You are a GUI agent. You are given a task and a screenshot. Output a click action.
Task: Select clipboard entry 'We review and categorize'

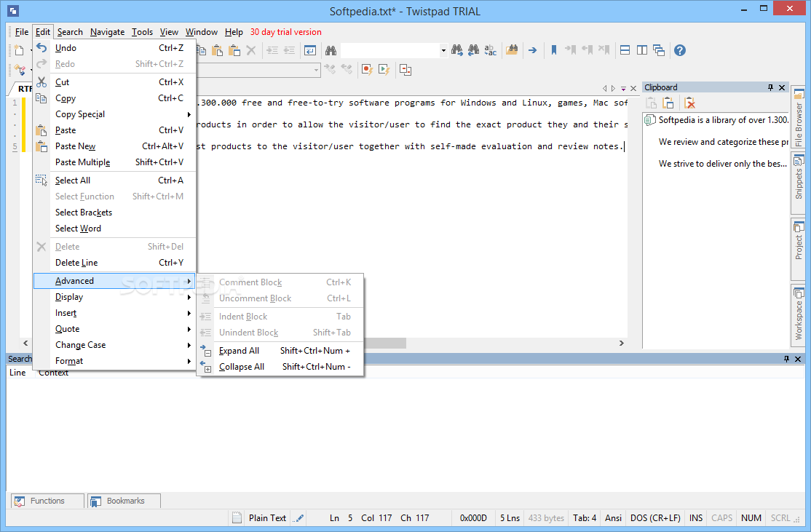point(724,142)
